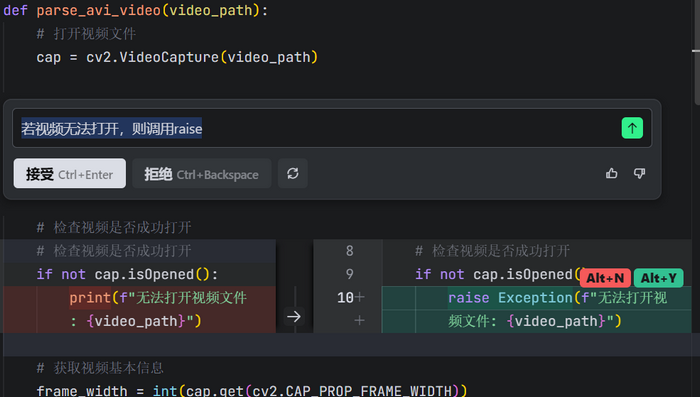Reject the suggestion with 拒绝 button
This screenshot has width=700, height=397.
tap(202, 174)
